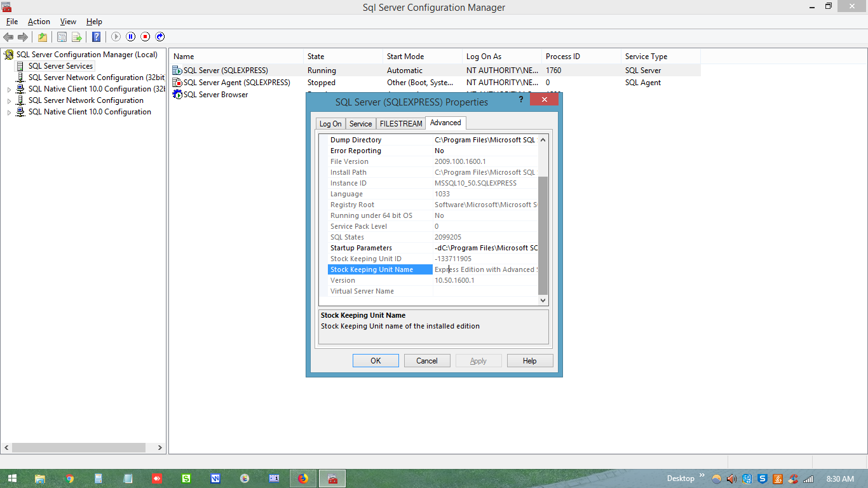The width and height of the screenshot is (868, 488).
Task: Click the Start Service play icon
Action: pyautogui.click(x=116, y=37)
